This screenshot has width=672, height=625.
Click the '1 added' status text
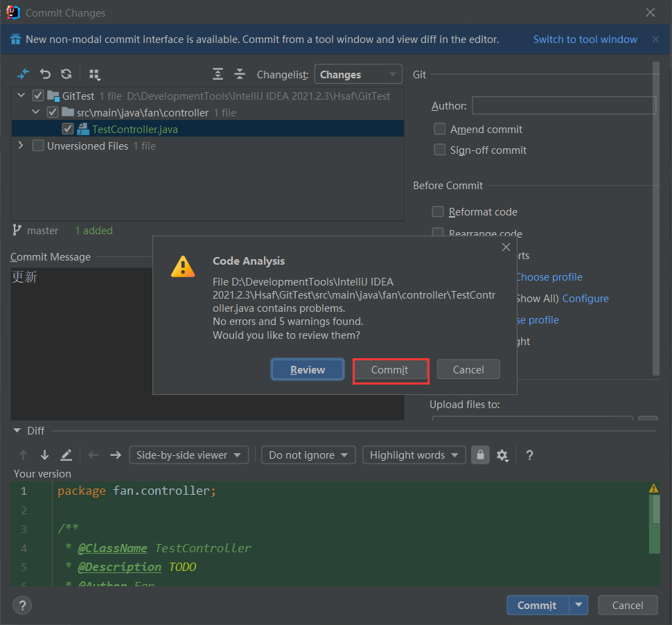(94, 230)
